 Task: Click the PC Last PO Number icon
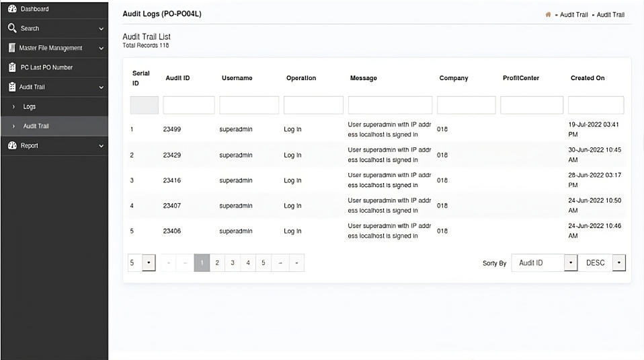click(x=11, y=67)
